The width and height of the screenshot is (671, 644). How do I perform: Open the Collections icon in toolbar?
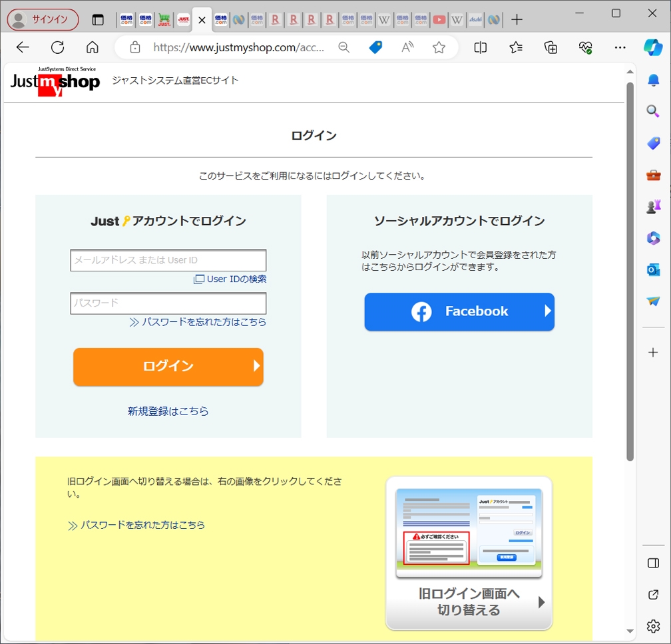click(x=551, y=47)
